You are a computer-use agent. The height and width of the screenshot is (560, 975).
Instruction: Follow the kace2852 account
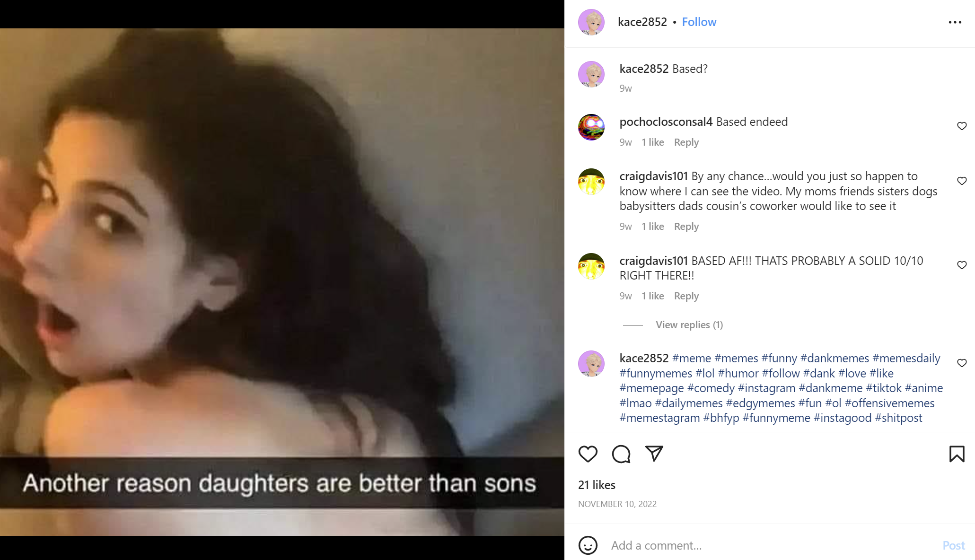coord(699,22)
